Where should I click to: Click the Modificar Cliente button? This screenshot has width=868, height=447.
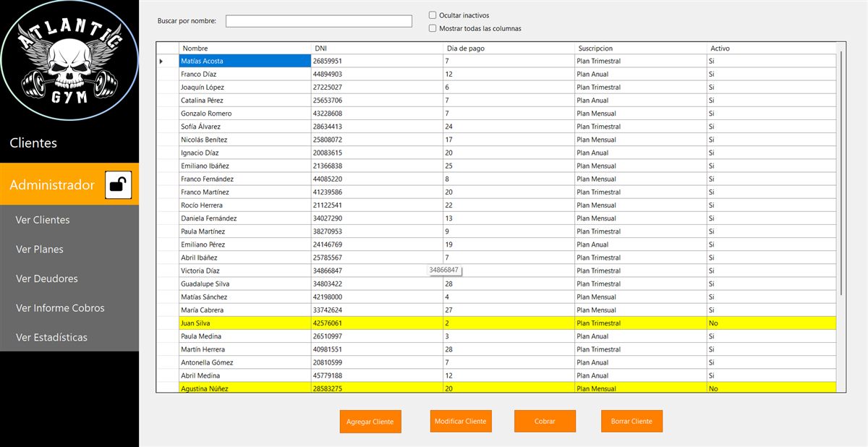tap(460, 421)
